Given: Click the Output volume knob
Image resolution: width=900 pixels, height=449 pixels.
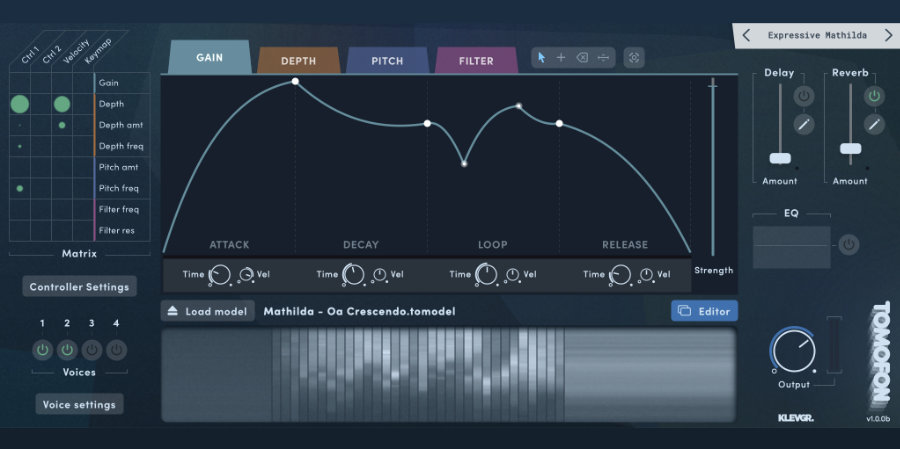Looking at the screenshot, I should (x=794, y=351).
